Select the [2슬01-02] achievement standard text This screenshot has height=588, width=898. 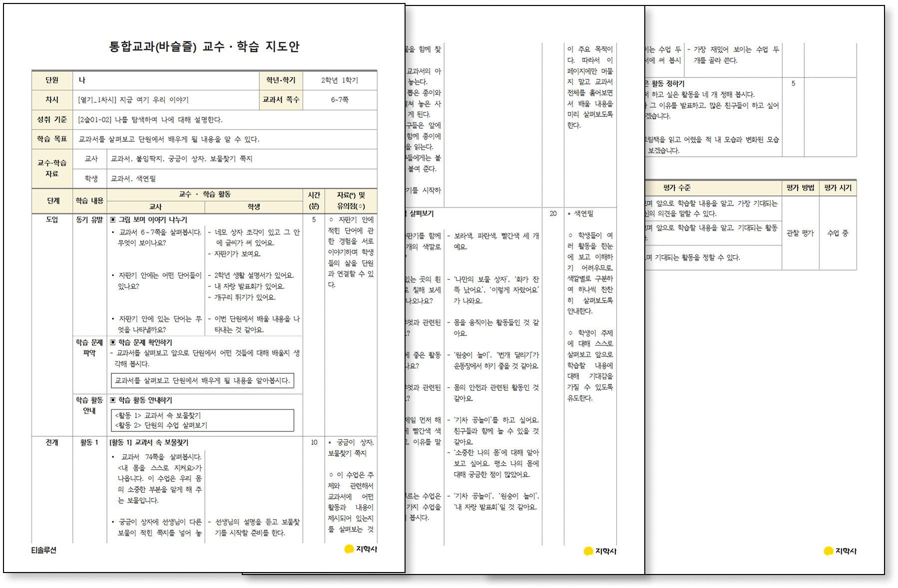150,120
